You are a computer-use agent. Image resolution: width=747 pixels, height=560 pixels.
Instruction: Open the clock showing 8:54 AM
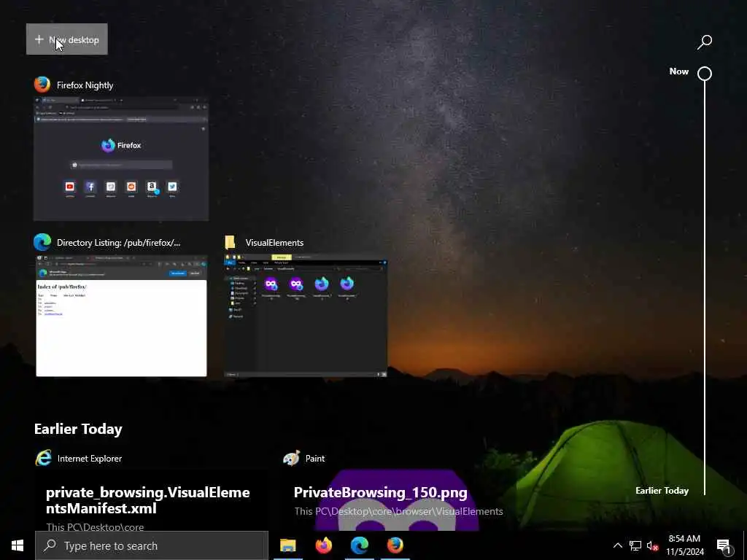(x=684, y=545)
